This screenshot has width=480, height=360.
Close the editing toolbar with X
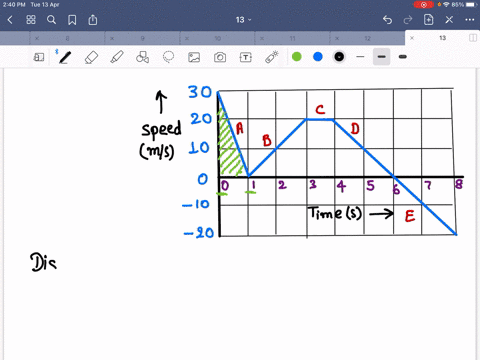tap(449, 20)
